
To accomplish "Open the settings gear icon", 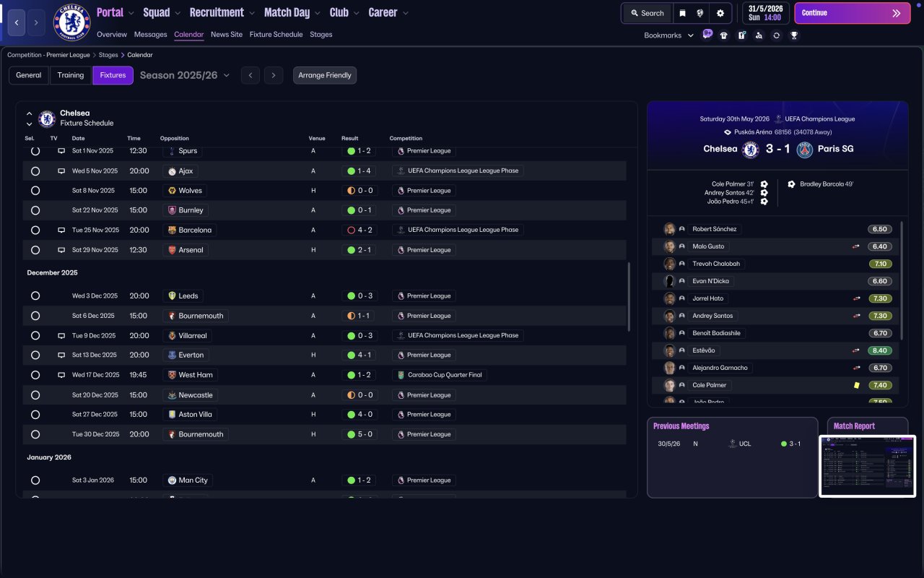I will pyautogui.click(x=720, y=13).
